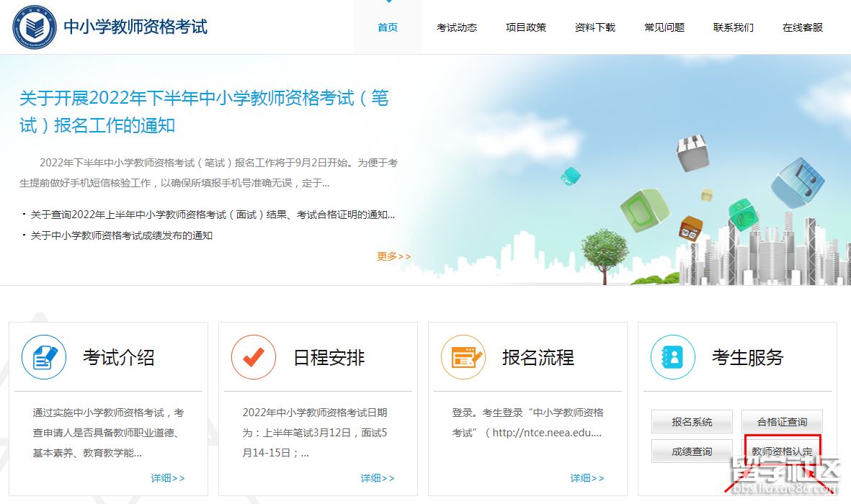Open the 首页 navigation tab

click(388, 27)
